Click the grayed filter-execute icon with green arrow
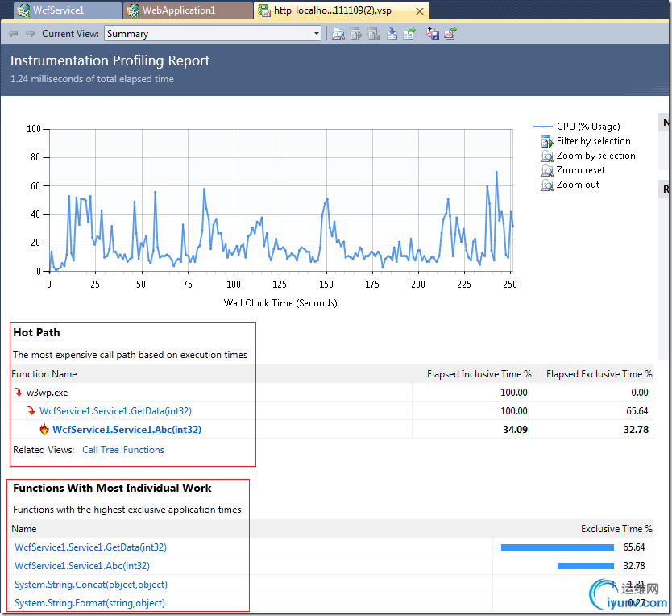This screenshot has width=672, height=616. pos(356,33)
